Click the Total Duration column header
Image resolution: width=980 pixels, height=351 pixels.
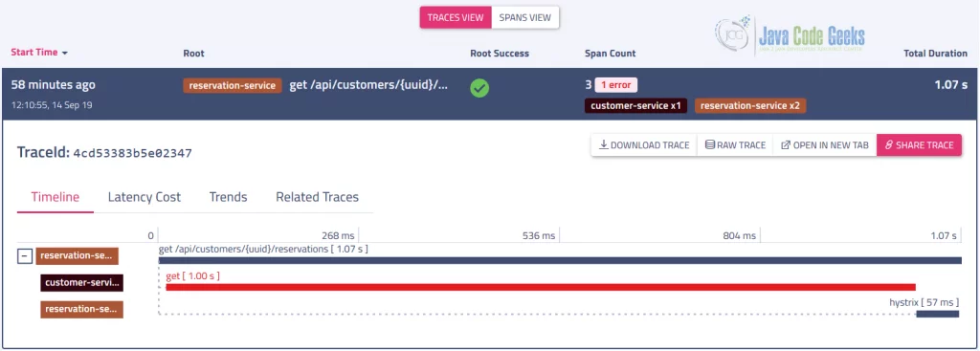pyautogui.click(x=935, y=54)
